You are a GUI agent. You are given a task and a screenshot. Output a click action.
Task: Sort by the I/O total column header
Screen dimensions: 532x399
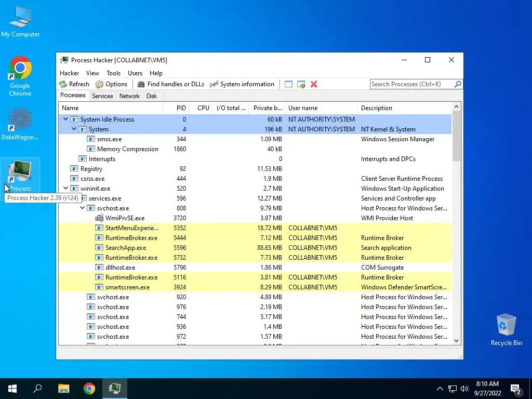click(x=231, y=108)
